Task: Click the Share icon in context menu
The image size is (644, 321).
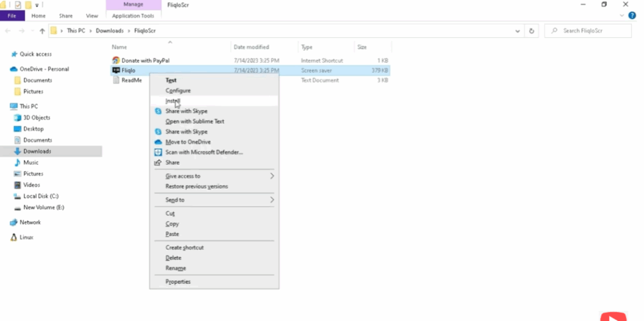Action: (158, 162)
